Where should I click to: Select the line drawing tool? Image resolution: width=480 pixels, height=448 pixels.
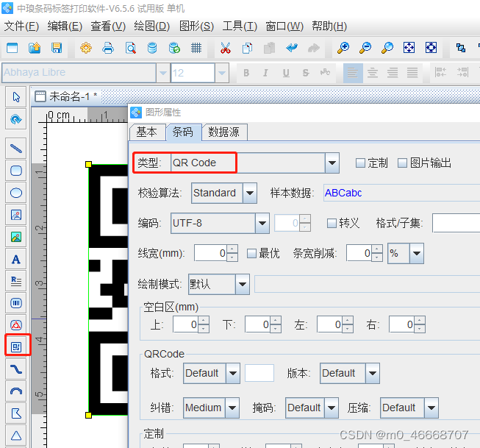(x=16, y=149)
